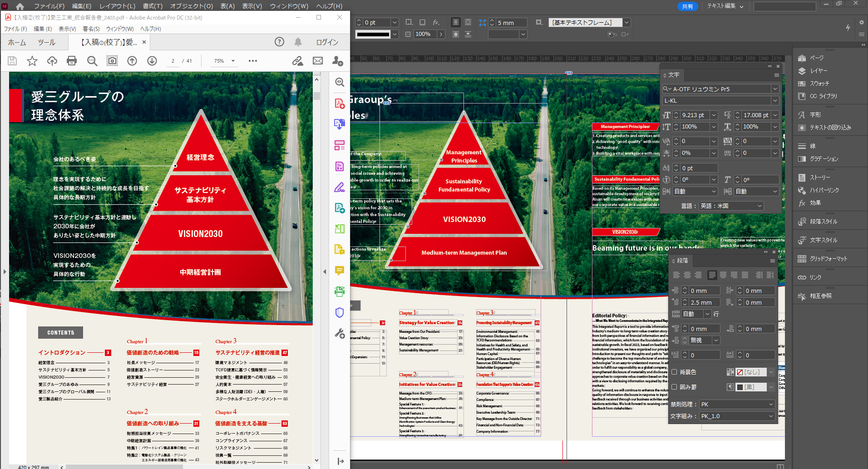Select center-align in the 段落 panel
This screenshot has width=868, height=469.
click(687, 275)
